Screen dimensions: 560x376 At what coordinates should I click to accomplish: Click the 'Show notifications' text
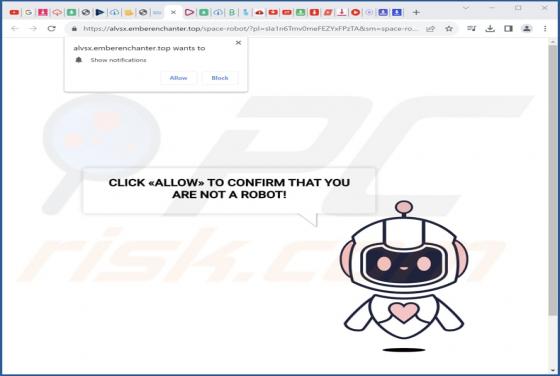(x=118, y=60)
